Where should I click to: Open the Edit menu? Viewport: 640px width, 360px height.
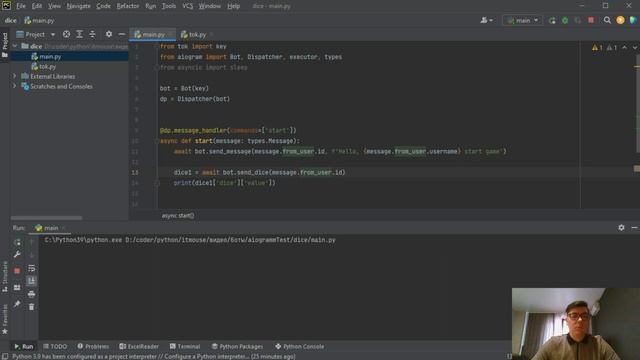tap(37, 6)
